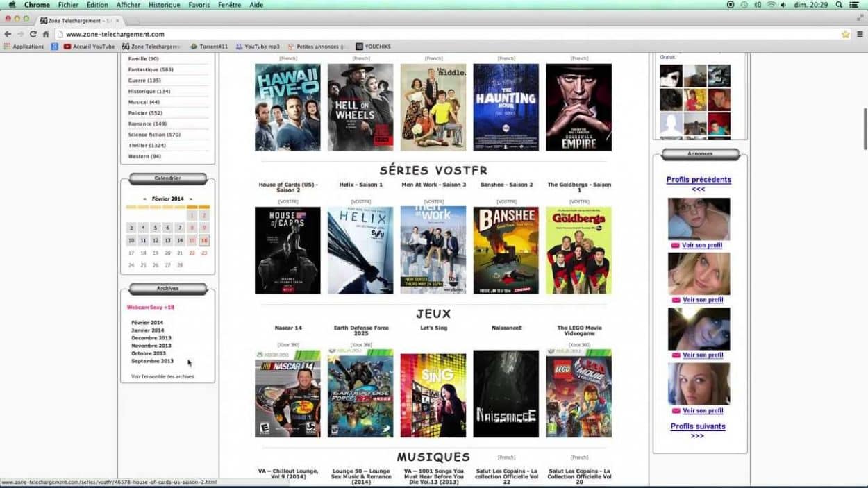Go to the home page via house icon
This screenshot has height=488, width=868.
(46, 34)
